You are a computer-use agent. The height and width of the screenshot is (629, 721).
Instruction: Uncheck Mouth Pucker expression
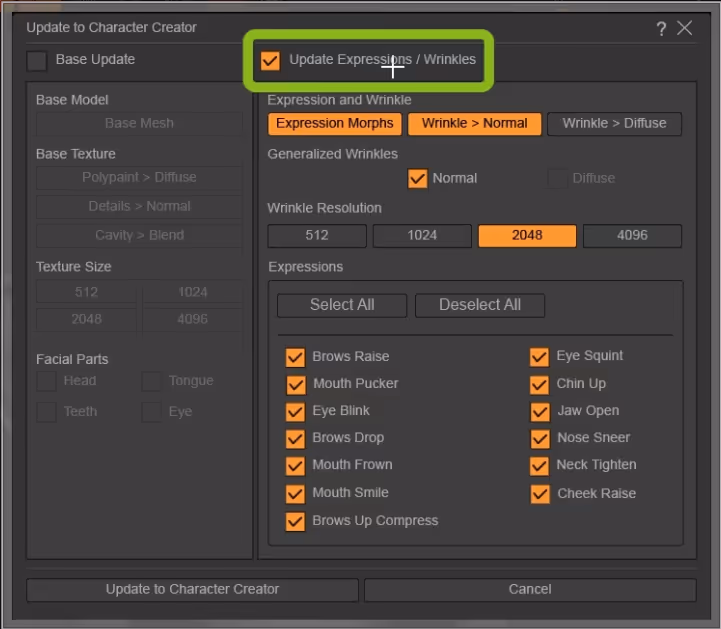pyautogui.click(x=296, y=385)
